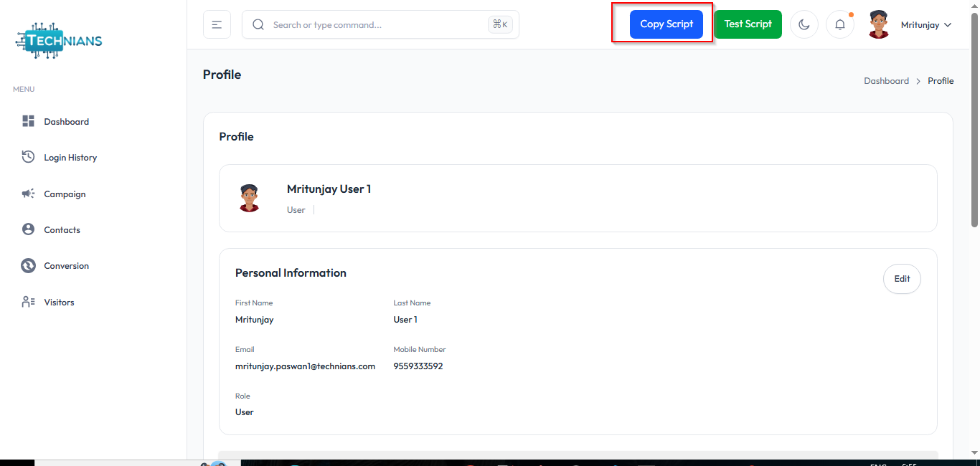980x466 pixels.
Task: Click the Conversion circular arrows icon
Action: click(x=28, y=266)
